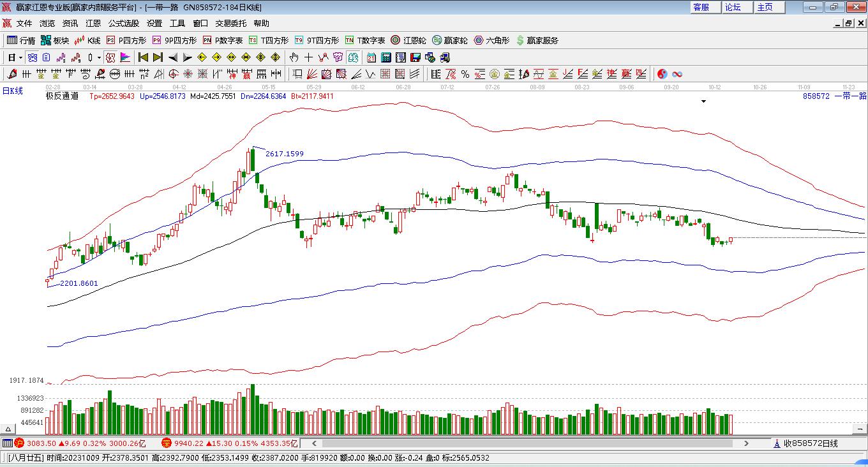Click the pencil drawing tool icon

11,74
